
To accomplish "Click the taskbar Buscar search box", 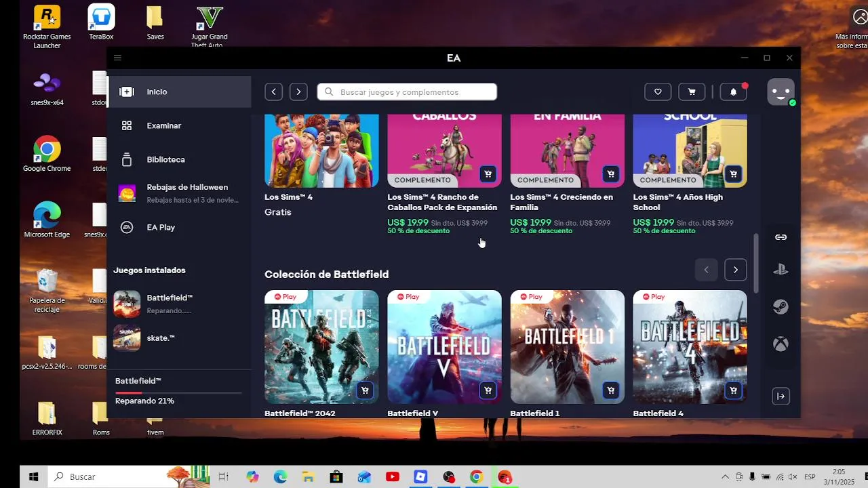I will pyautogui.click(x=129, y=476).
